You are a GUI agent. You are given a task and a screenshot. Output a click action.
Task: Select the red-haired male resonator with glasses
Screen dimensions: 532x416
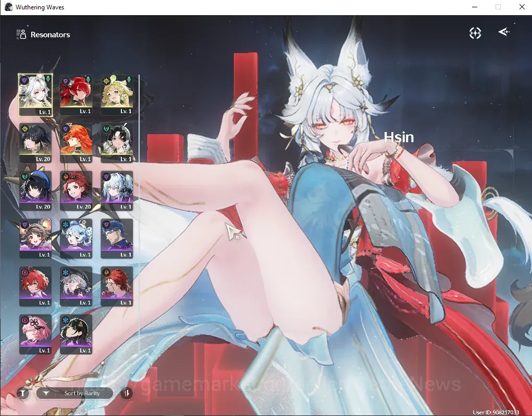[x=117, y=287]
